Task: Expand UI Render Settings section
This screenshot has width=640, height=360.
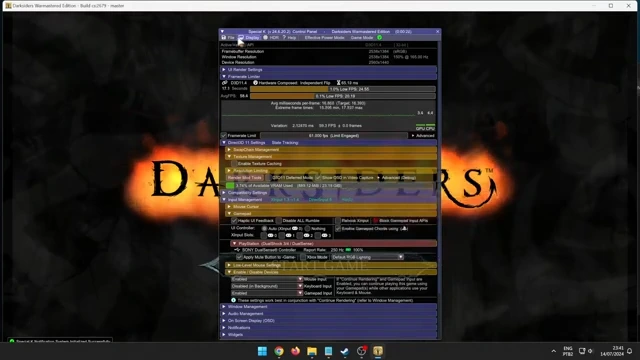Action: point(329,70)
